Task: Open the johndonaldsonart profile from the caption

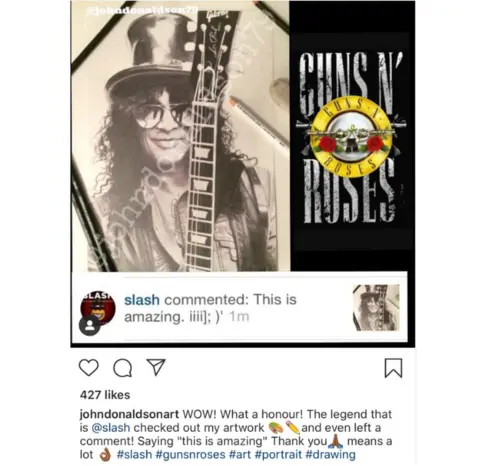Action: pos(129,414)
